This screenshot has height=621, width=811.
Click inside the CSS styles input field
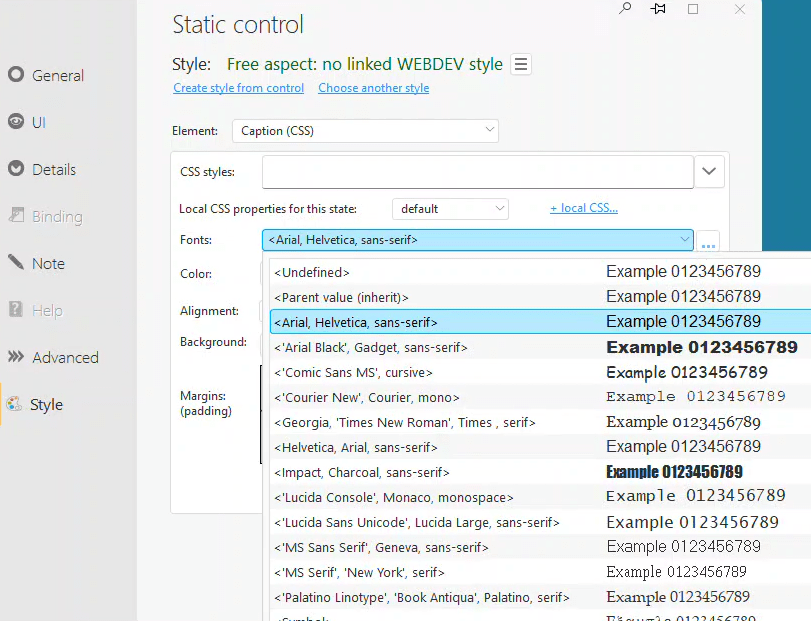477,172
